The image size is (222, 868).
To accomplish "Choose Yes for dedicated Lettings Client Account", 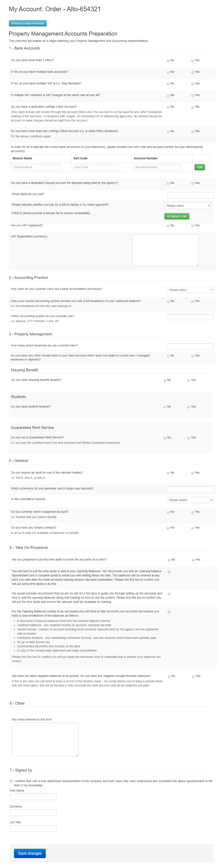I will point(192,107).
